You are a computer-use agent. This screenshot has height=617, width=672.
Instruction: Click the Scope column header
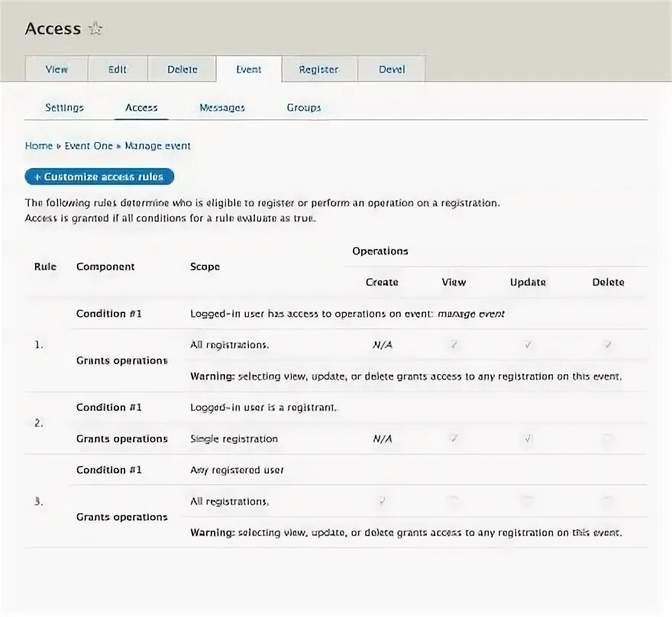click(x=205, y=267)
